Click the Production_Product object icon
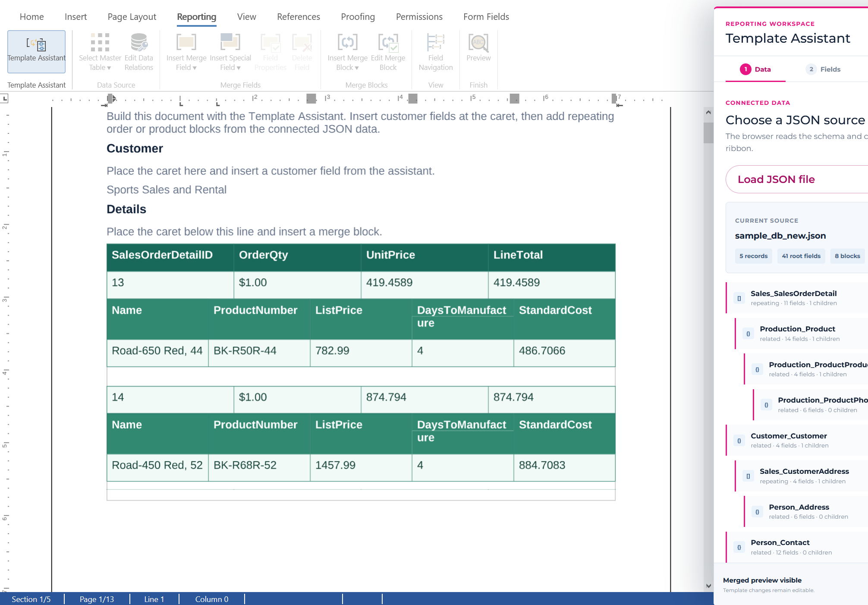 click(748, 334)
